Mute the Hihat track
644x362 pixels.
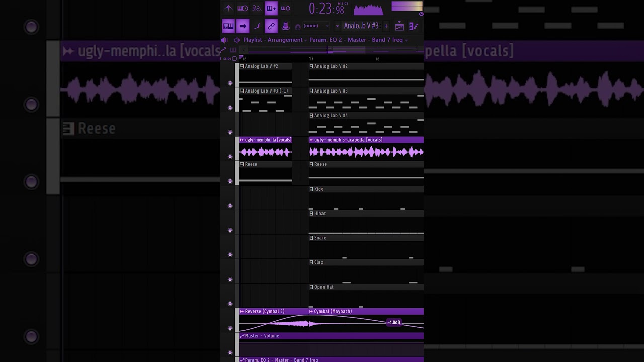(x=230, y=230)
